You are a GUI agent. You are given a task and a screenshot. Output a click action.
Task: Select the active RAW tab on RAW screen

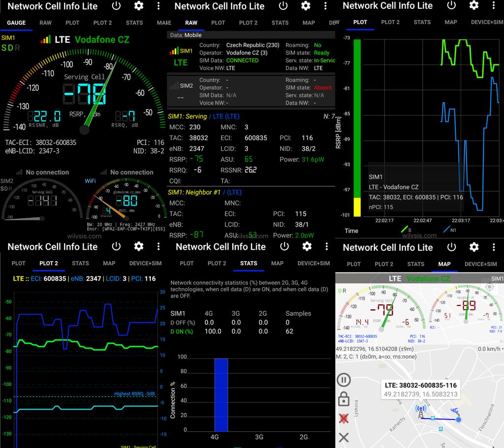pos(191,23)
